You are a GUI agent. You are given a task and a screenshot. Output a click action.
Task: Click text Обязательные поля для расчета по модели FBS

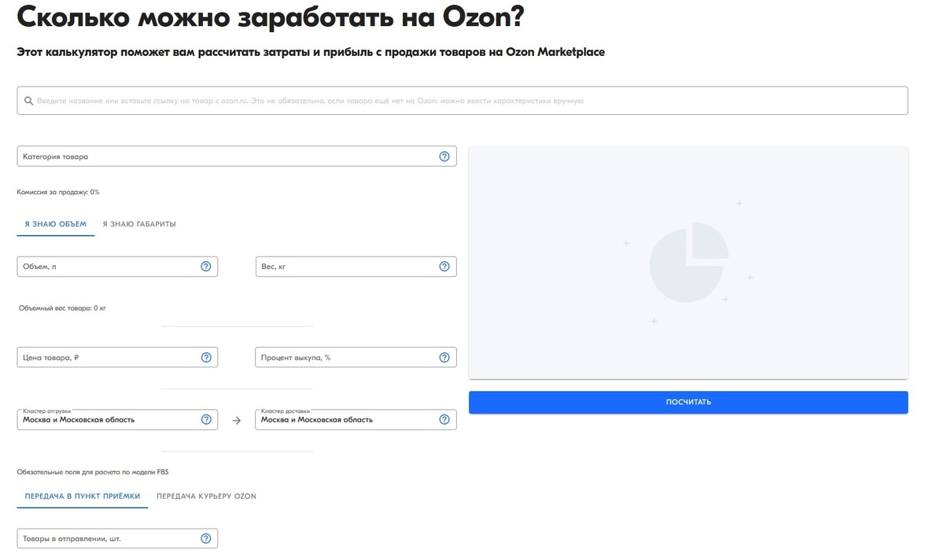93,473
